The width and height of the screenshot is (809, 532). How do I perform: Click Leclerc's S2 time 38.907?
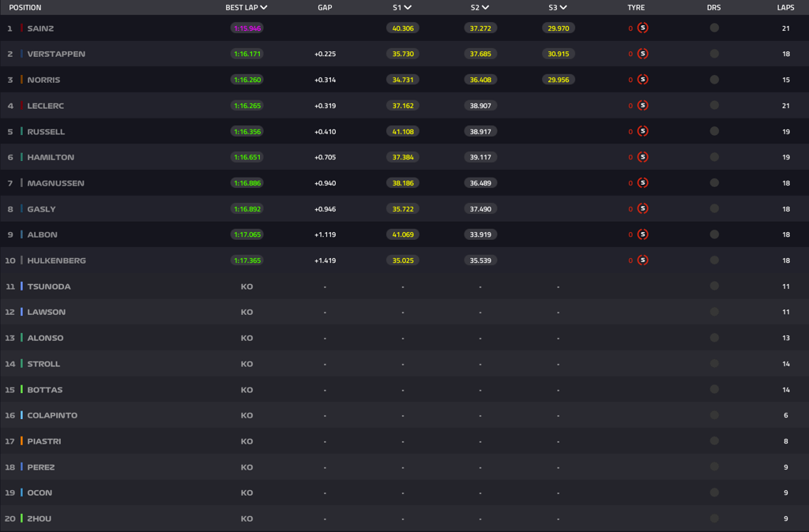pyautogui.click(x=480, y=106)
